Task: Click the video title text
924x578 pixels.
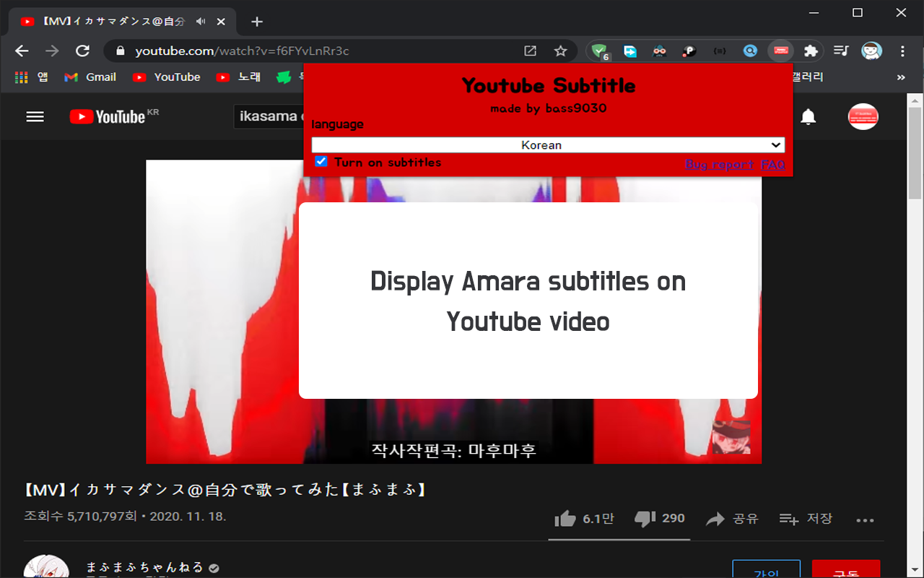Action: coord(225,489)
